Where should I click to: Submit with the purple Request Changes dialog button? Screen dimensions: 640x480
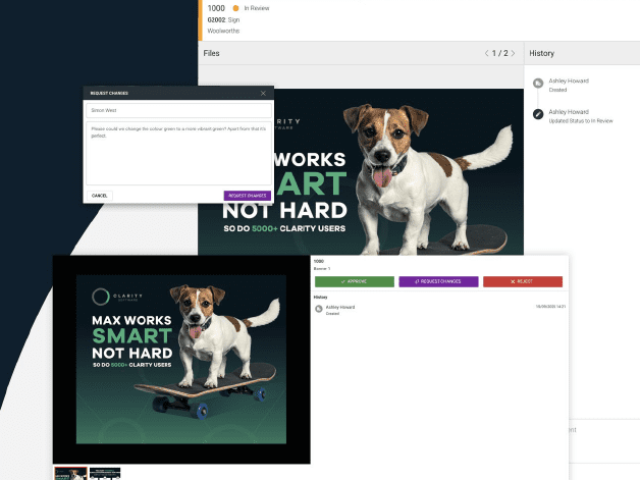(247, 196)
